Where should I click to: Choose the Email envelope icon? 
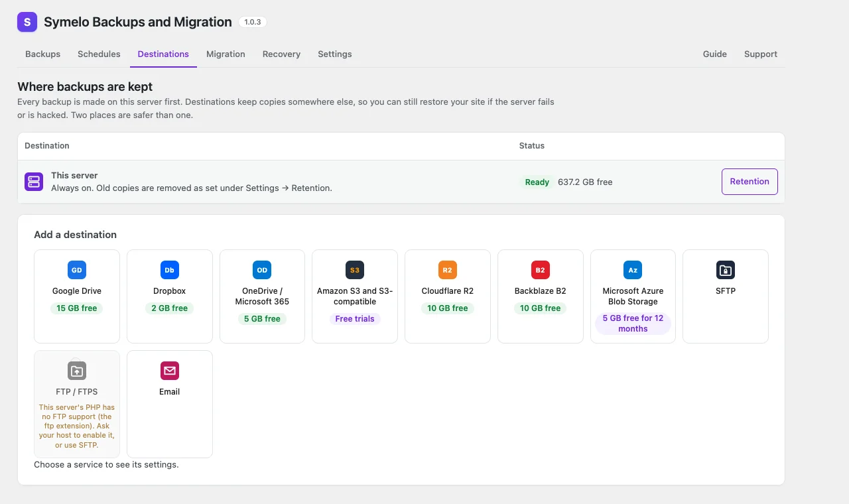(170, 371)
